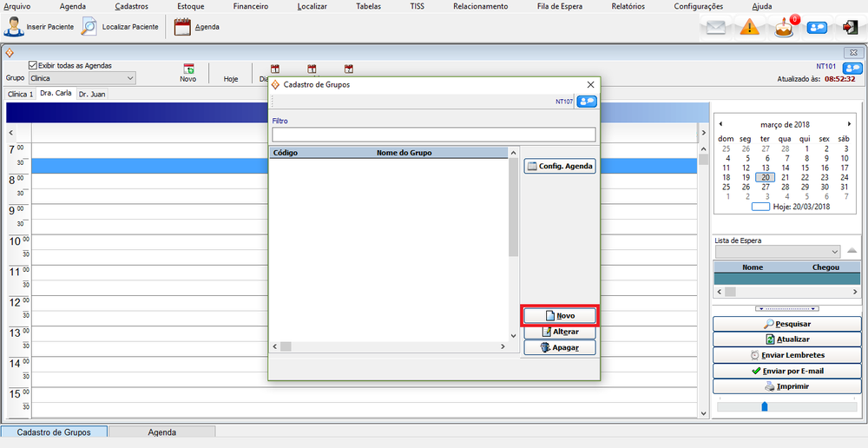Open the mail envelope icon
The image size is (868, 448).
point(715,27)
